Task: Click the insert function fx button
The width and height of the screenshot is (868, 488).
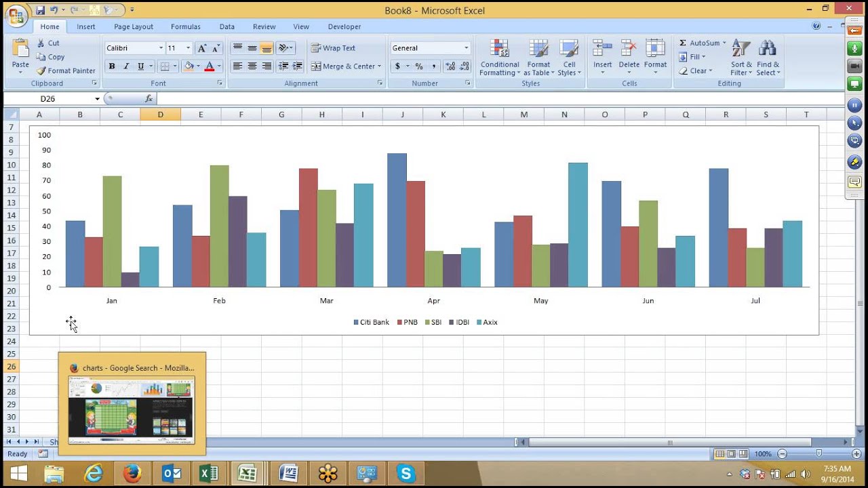Action: (149, 99)
